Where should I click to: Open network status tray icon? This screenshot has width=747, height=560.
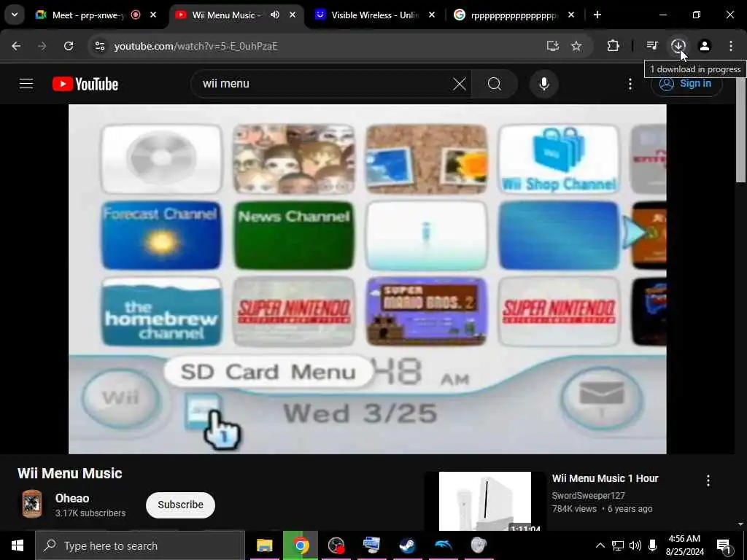point(618,545)
